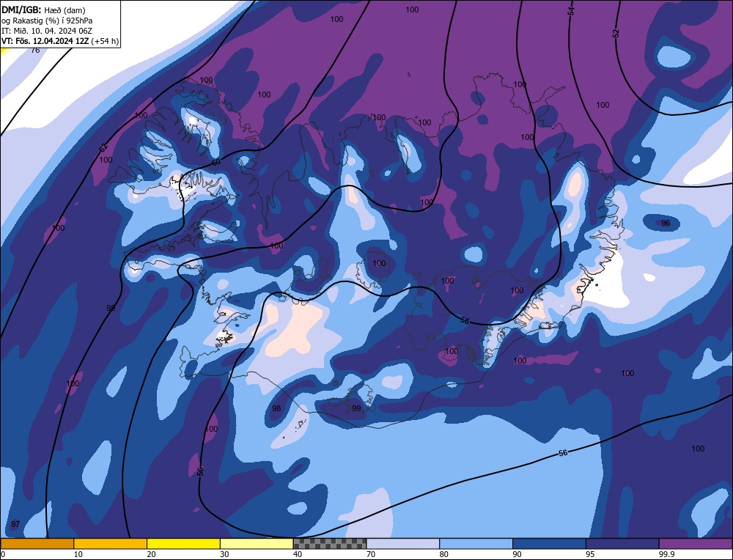The width and height of the screenshot is (733, 560).
Task: Click the '60' contour label
Action: click(x=216, y=162)
